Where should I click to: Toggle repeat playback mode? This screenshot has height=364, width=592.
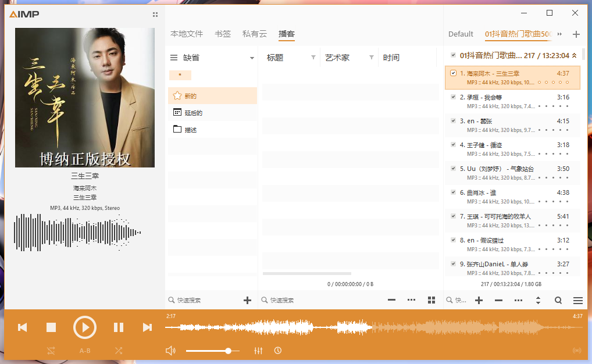pyautogui.click(x=51, y=351)
